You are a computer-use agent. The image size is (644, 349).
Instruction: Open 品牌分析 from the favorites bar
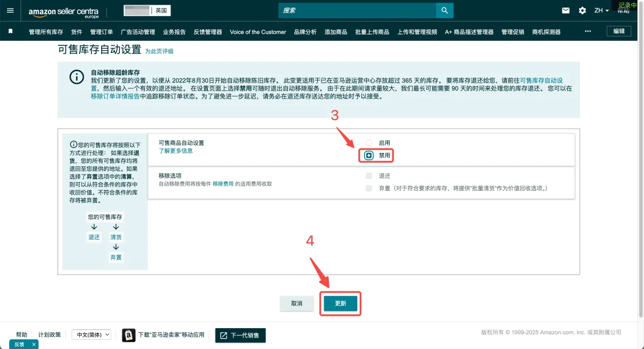click(x=305, y=32)
